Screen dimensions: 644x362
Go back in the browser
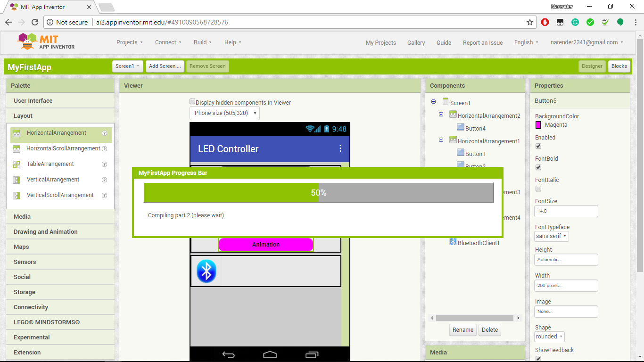(x=8, y=22)
